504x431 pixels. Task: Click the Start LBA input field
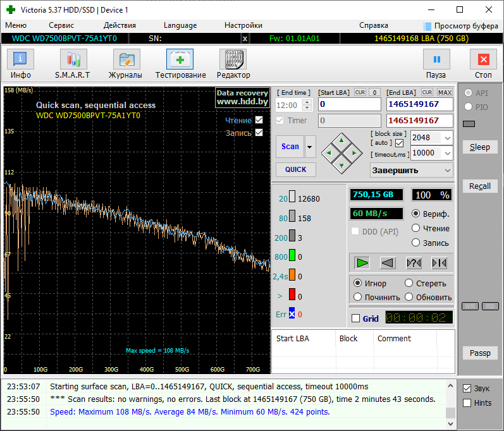click(349, 104)
